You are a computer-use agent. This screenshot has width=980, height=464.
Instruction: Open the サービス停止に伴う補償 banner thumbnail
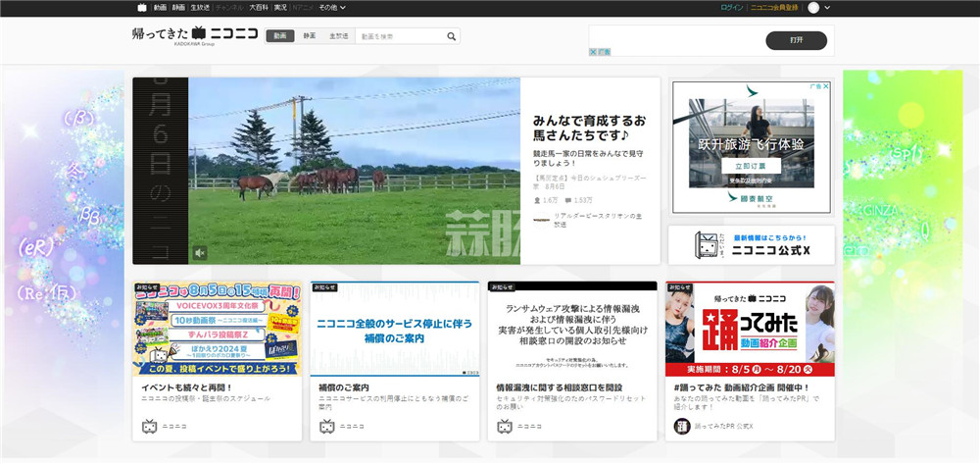[x=394, y=329]
